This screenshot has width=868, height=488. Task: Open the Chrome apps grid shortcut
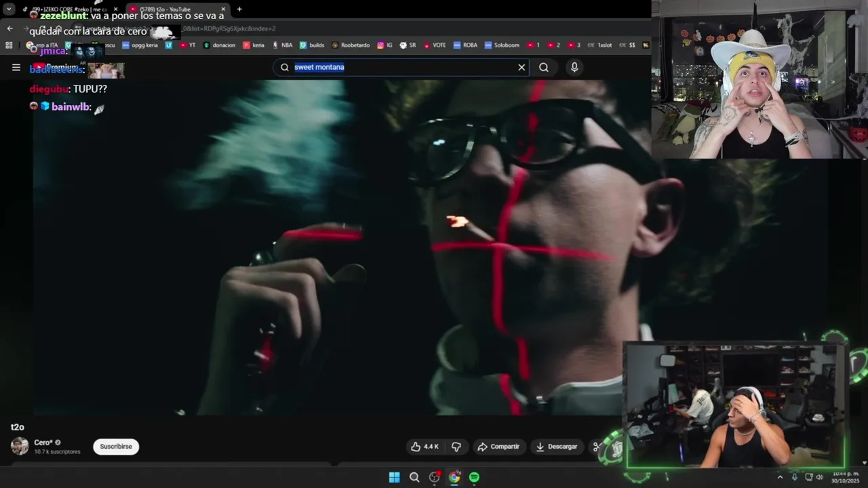tap(9, 45)
